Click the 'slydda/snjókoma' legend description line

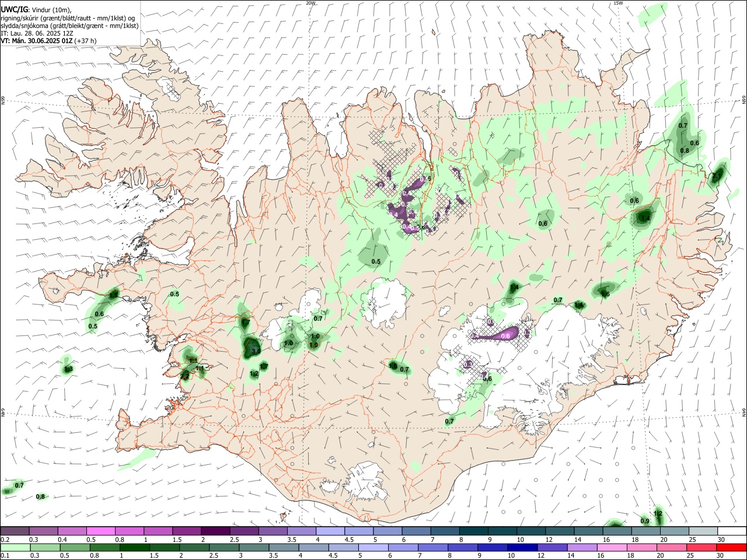[x=69, y=26]
